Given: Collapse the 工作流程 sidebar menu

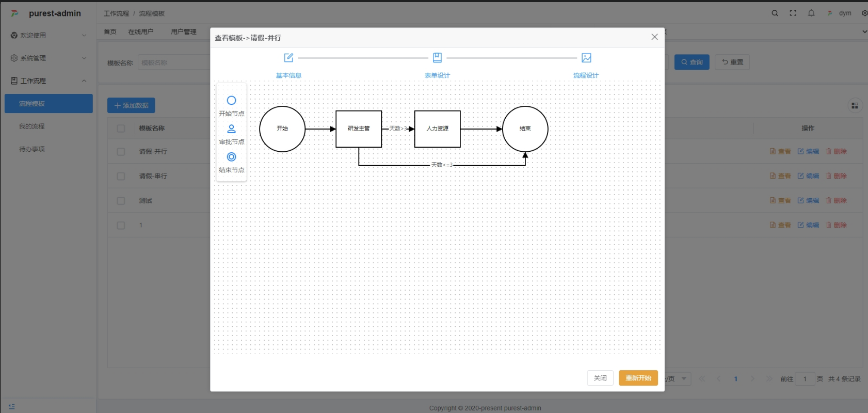Looking at the screenshot, I should (49, 81).
